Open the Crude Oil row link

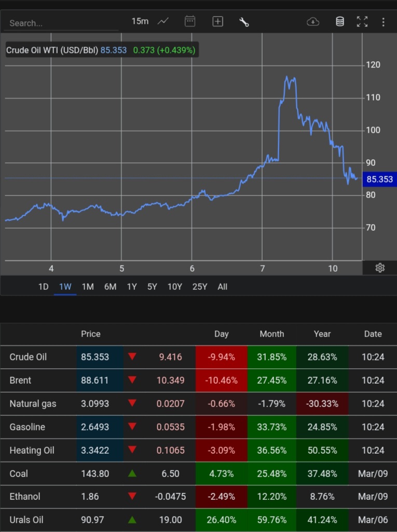coord(28,357)
